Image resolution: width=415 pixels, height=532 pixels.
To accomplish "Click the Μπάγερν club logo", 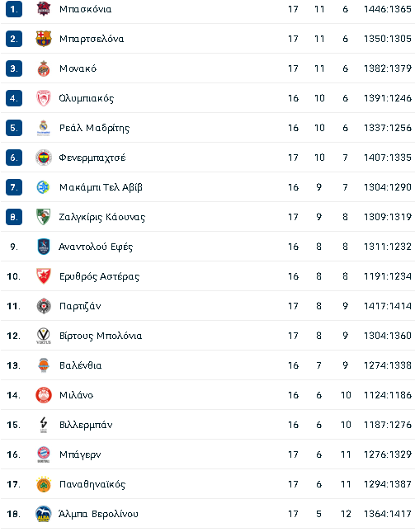I will pyautogui.click(x=44, y=454).
